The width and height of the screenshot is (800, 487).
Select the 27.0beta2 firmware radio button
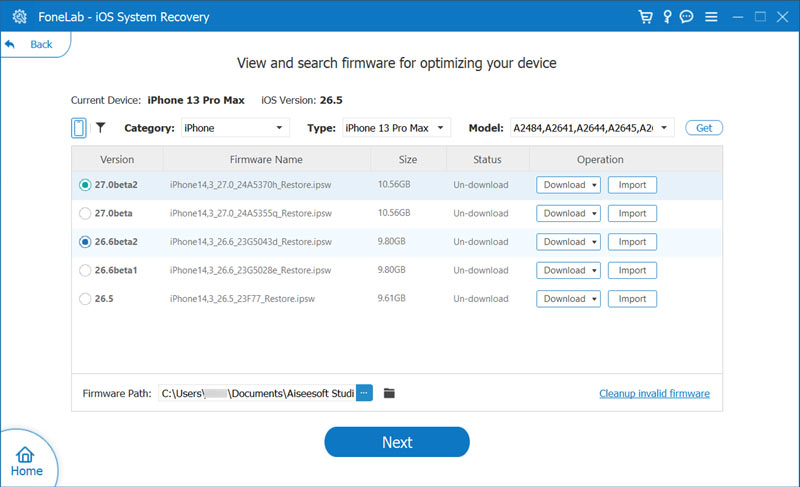point(85,185)
